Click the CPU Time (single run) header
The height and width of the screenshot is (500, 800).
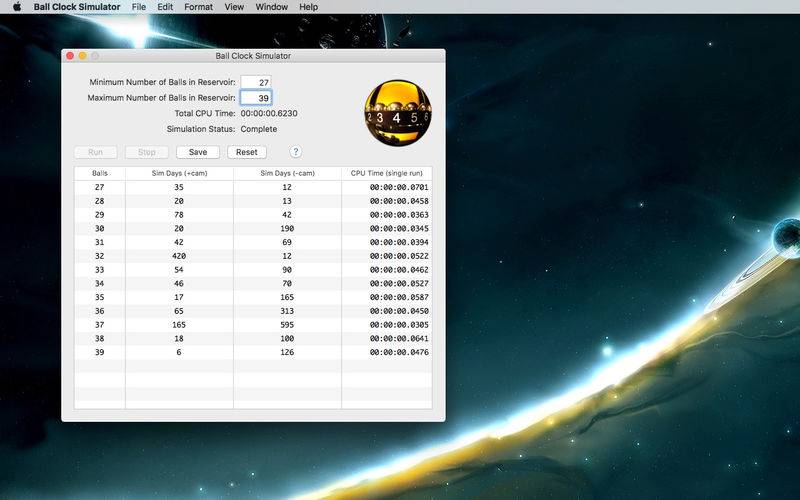click(x=387, y=173)
